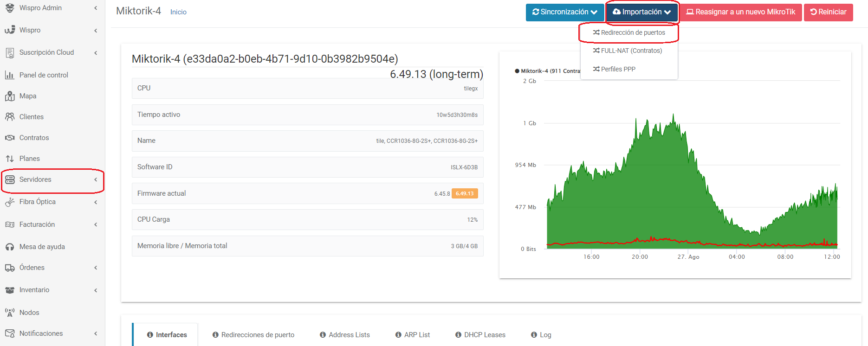Click the info icon on Interfaces tab
This screenshot has height=346, width=868.
click(x=150, y=335)
